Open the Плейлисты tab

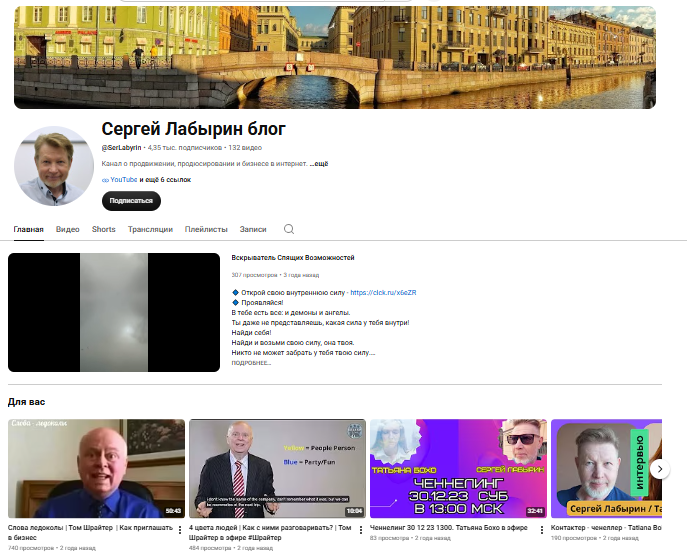point(206,229)
